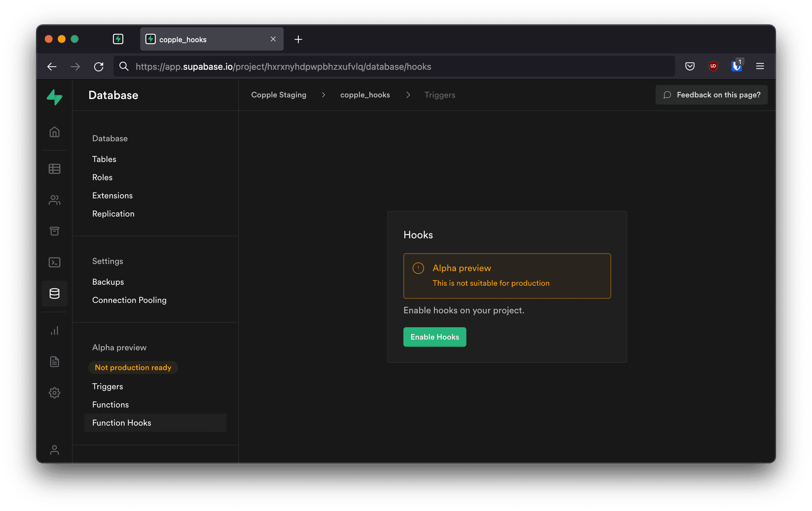Toggle the Not production ready badge
This screenshot has width=812, height=511.
pos(132,368)
